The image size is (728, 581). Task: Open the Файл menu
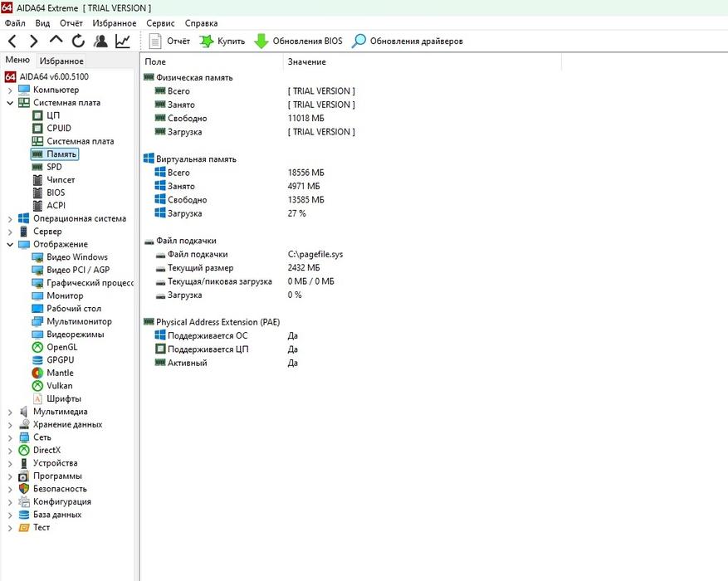click(15, 23)
